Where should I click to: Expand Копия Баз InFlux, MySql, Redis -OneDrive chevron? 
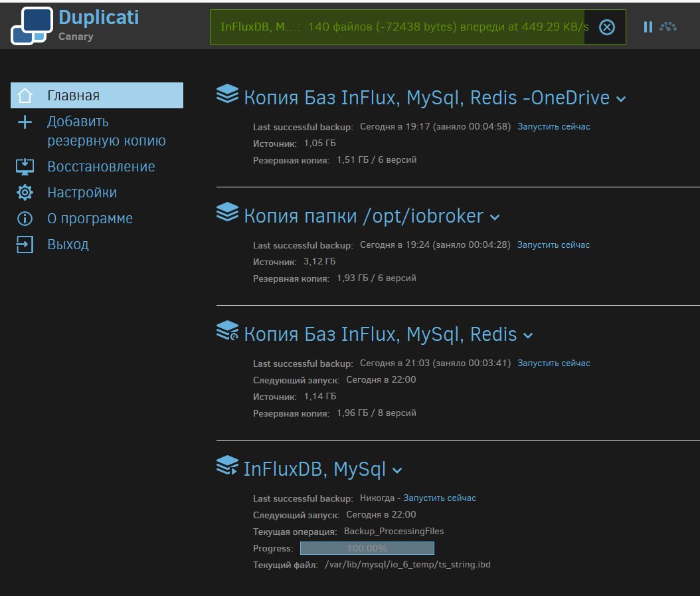(x=621, y=99)
